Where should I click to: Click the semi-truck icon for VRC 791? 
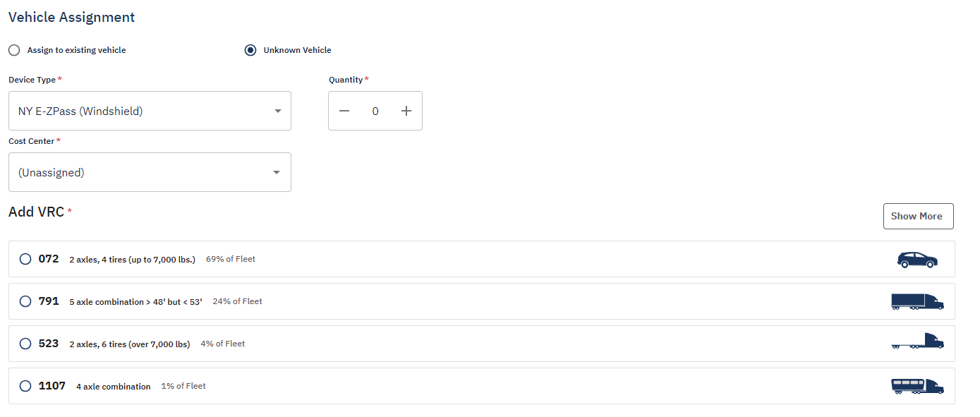tap(917, 301)
